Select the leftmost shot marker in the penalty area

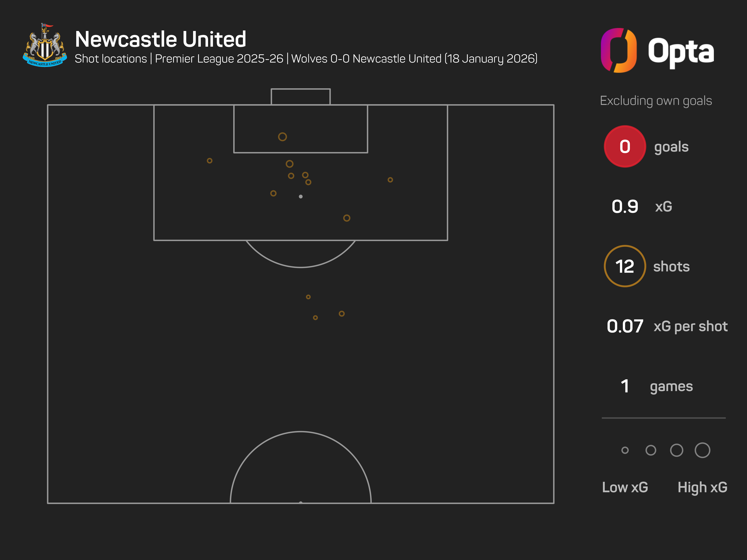coord(210,161)
